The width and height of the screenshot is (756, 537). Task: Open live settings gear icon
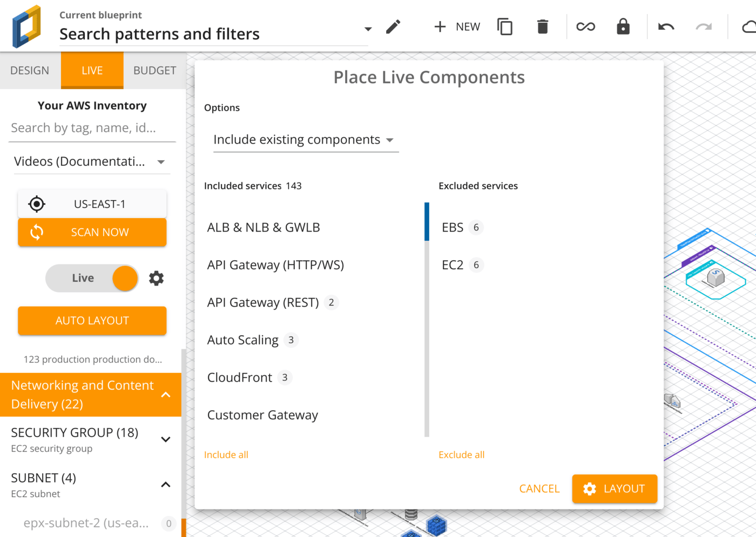point(157,278)
